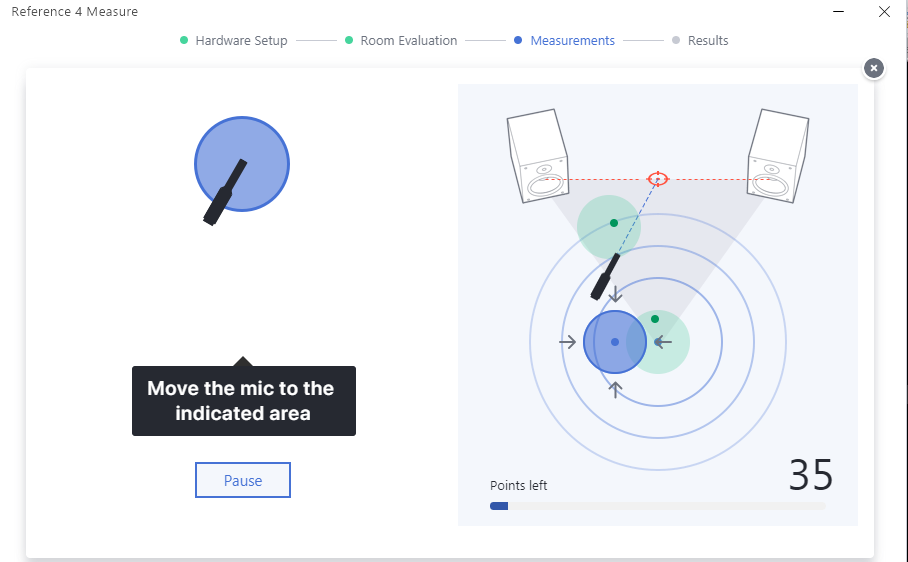908x562 pixels.
Task: Click the Points left progress bar
Action: pyautogui.click(x=657, y=506)
